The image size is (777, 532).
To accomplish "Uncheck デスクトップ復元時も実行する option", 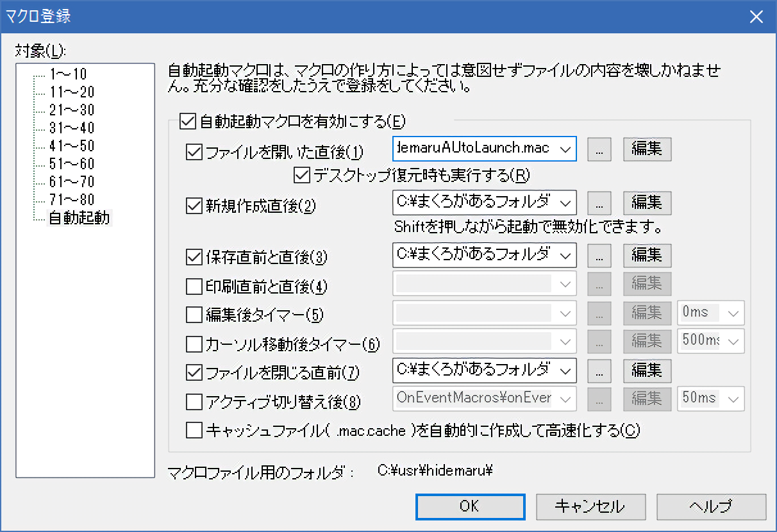I will tap(301, 174).
